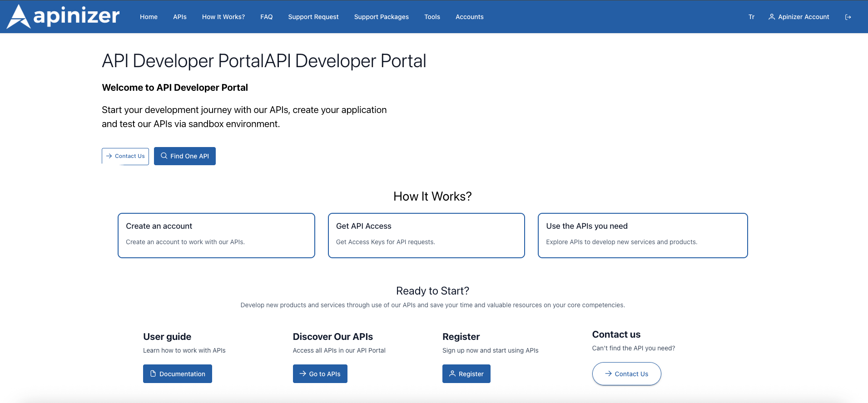This screenshot has width=868, height=403.
Task: Click the user icon beside Apinizer Account
Action: 771,17
